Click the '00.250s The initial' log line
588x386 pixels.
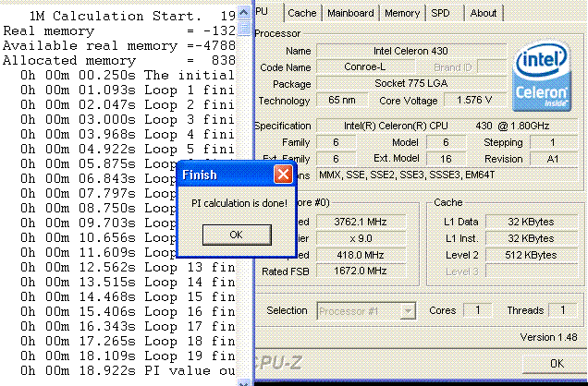coord(128,75)
